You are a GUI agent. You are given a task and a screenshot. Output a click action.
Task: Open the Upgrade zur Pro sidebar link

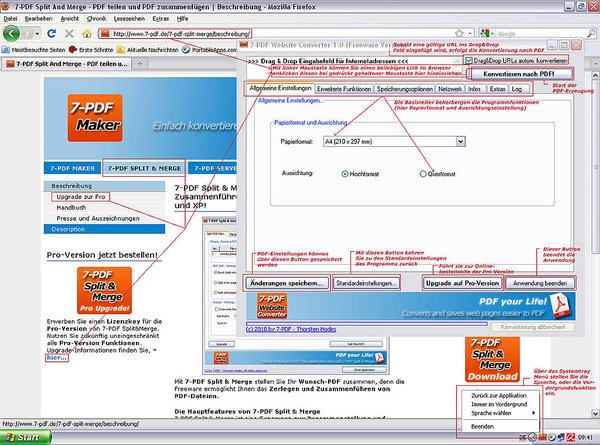(x=80, y=197)
